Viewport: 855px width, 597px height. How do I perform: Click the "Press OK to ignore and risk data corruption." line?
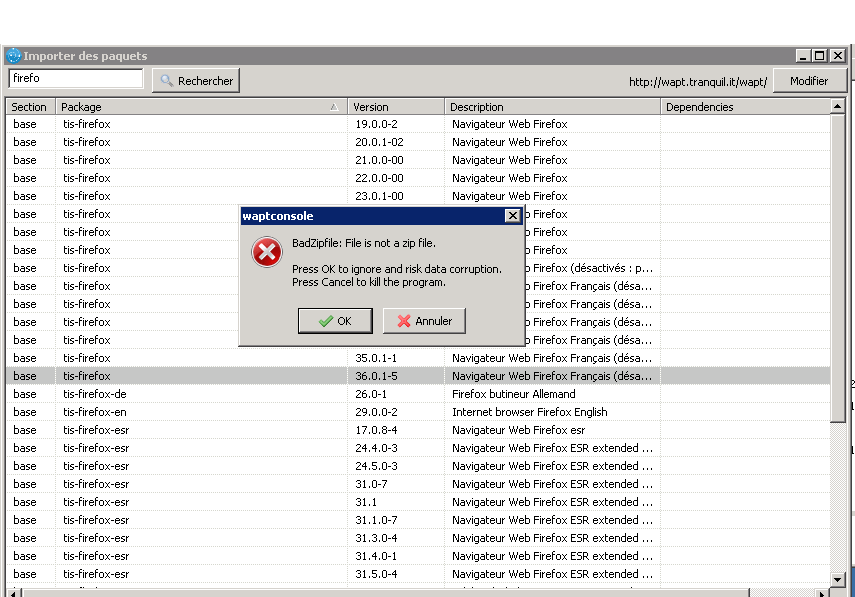(397, 269)
